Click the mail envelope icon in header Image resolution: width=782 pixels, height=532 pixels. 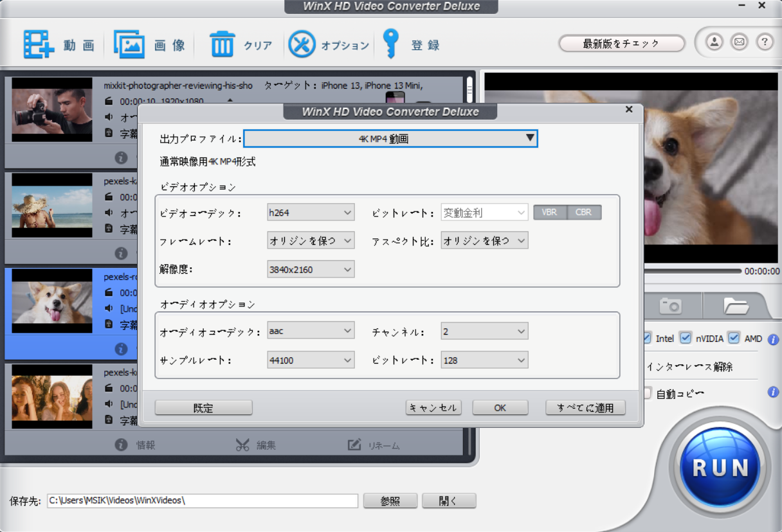pos(740,42)
